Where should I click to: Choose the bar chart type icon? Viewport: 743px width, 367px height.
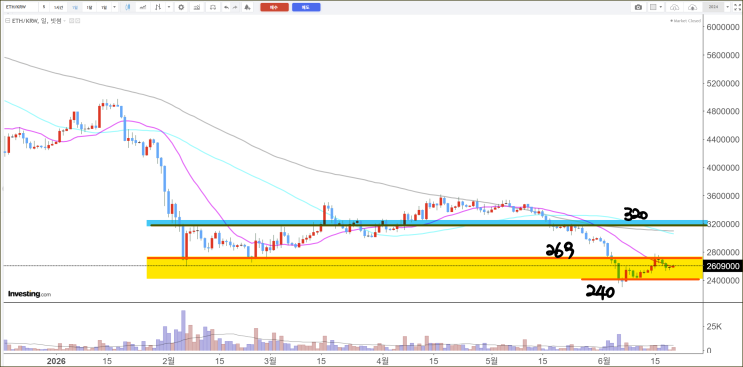[x=158, y=7]
